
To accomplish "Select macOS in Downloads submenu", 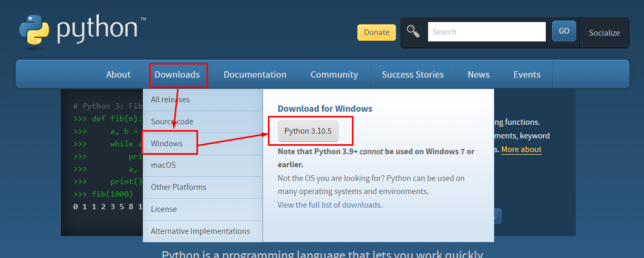I will click(x=203, y=165).
